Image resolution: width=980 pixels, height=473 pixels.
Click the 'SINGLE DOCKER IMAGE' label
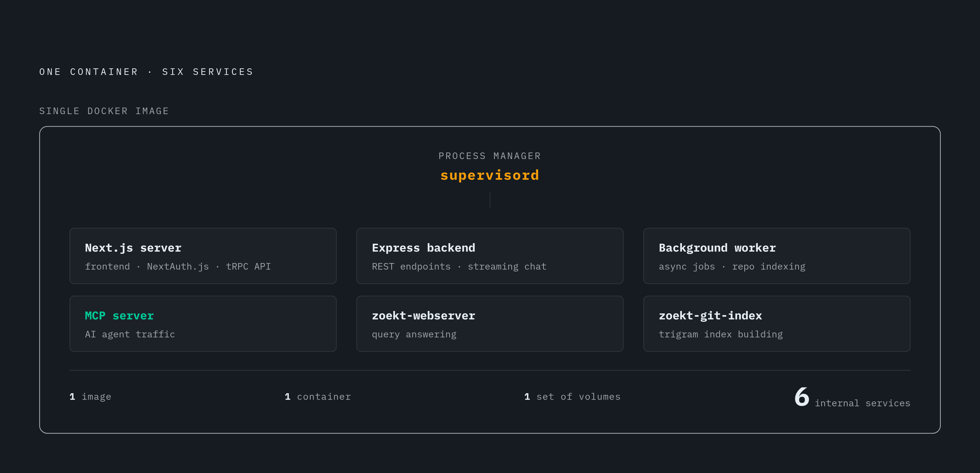[x=104, y=111]
